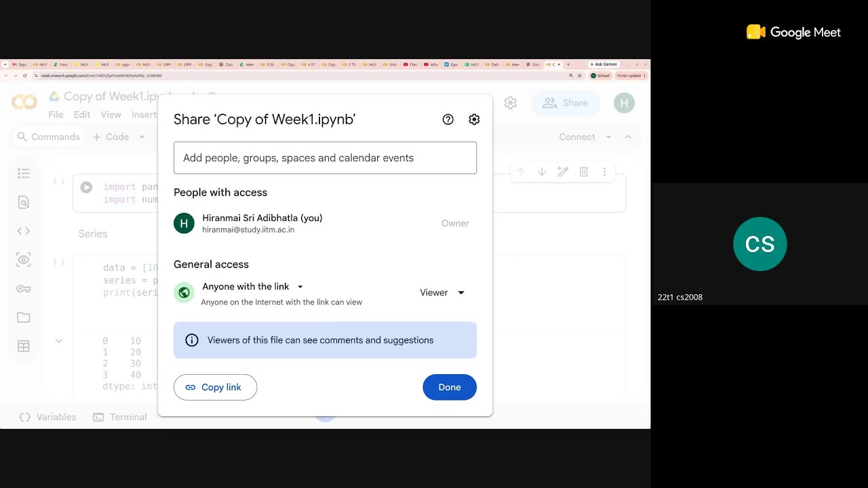Open the Code insert dropdown arrow

coord(142,137)
